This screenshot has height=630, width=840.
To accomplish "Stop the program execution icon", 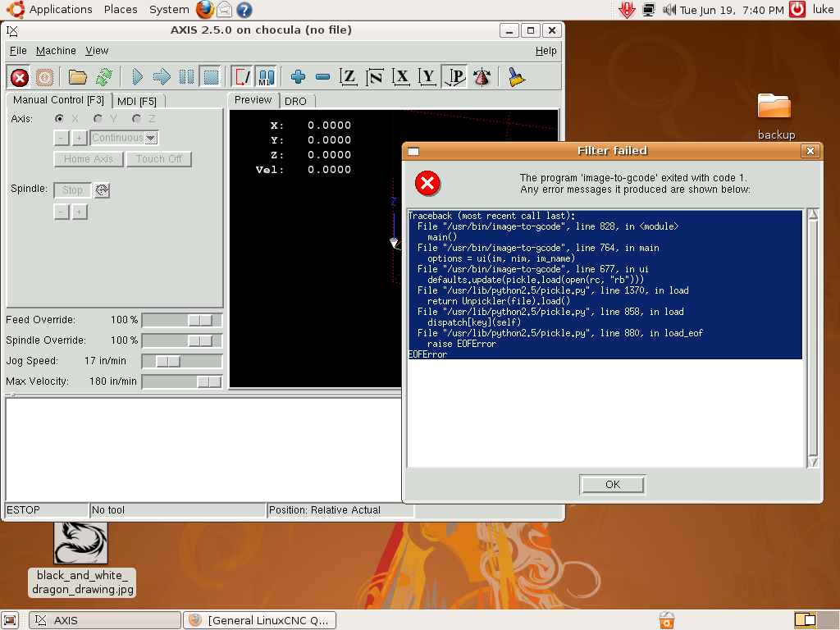I will 211,78.
